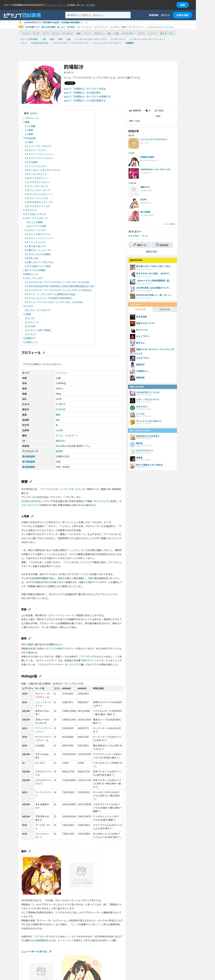Switch to the 注目の記事 tab
Viewport: 215px width, 980px height.
pyautogui.click(x=140, y=309)
